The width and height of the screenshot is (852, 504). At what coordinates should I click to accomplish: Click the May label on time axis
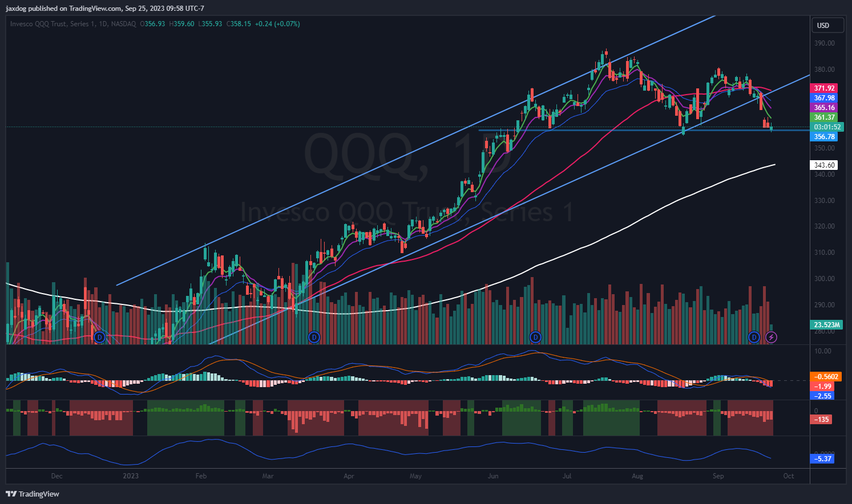(415, 476)
